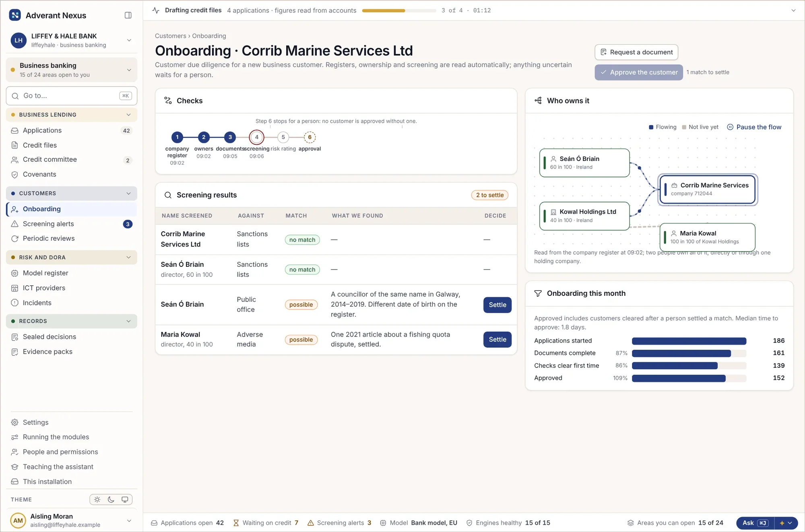Click step 4 screening marker
Image resolution: width=805 pixels, height=532 pixels.
[x=257, y=137]
